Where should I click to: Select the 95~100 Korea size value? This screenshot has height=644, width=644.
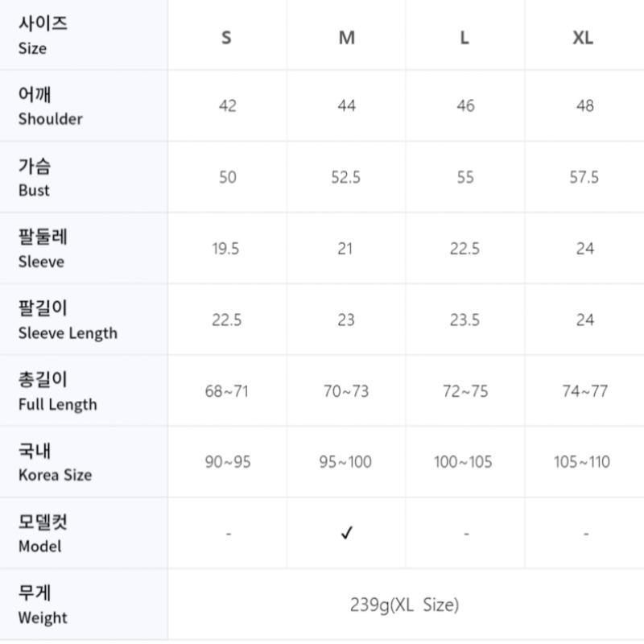[x=346, y=462]
